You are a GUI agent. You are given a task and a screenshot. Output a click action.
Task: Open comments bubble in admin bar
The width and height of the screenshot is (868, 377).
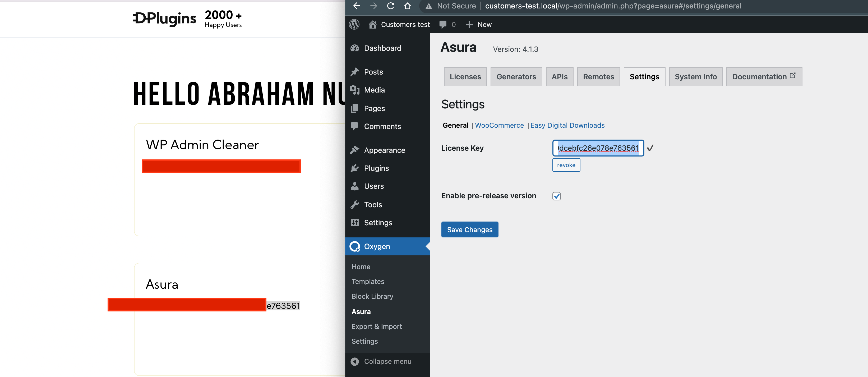click(443, 25)
